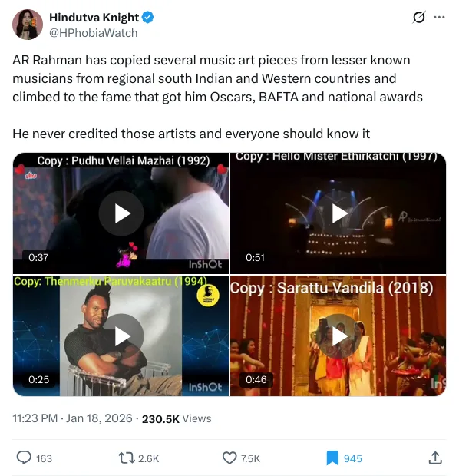Play the Hello Mister Ethirkatchi video
Image resolution: width=459 pixels, height=476 pixels.
coord(338,213)
